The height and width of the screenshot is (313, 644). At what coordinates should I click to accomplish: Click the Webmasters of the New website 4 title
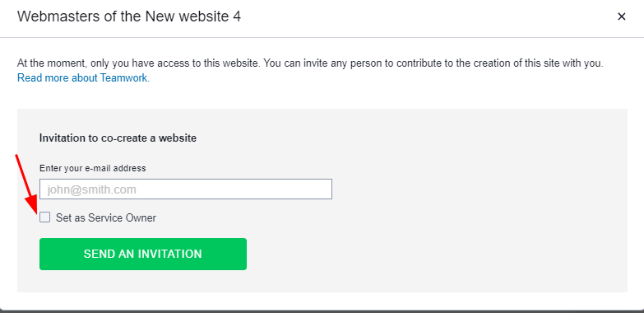click(129, 16)
